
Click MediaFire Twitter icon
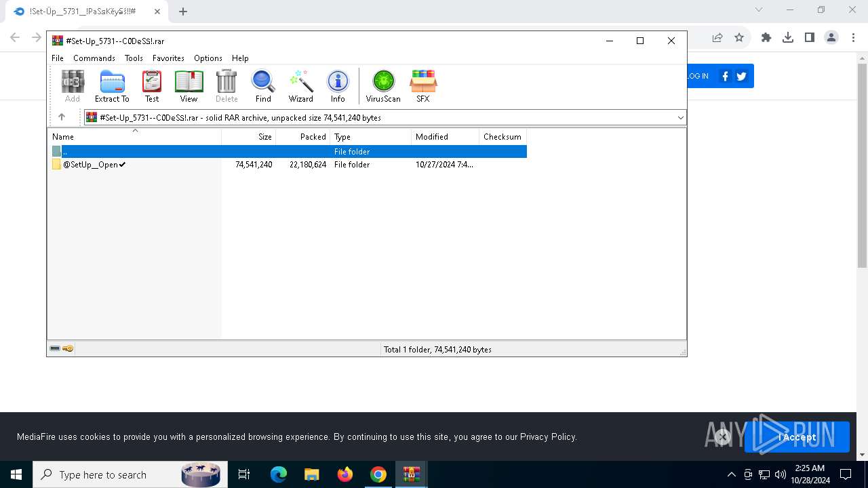point(741,76)
